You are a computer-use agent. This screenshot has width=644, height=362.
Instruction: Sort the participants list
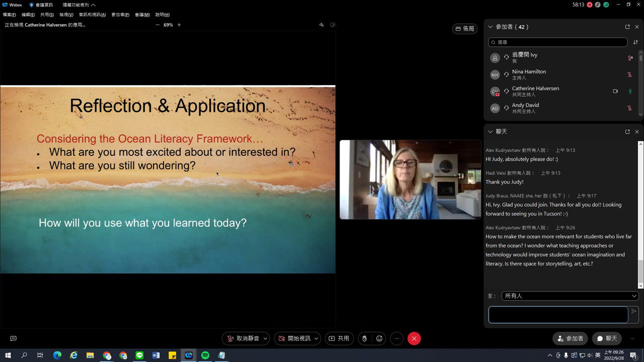[635, 42]
